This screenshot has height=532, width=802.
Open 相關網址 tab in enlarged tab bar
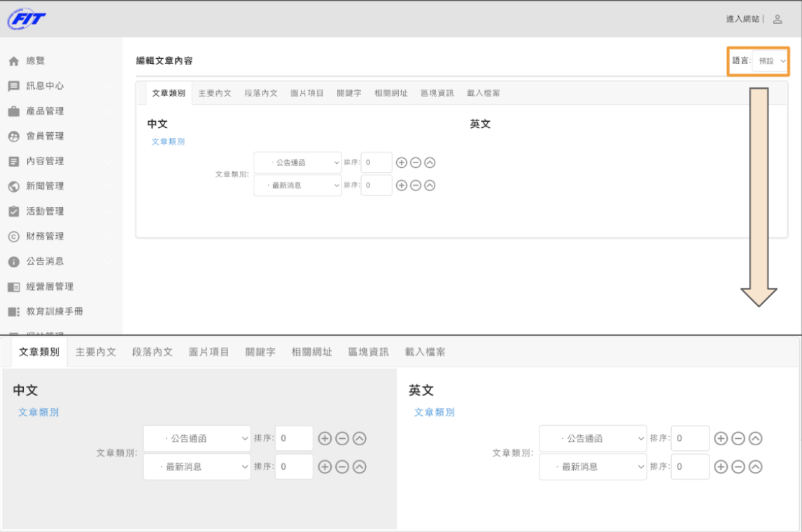point(312,352)
